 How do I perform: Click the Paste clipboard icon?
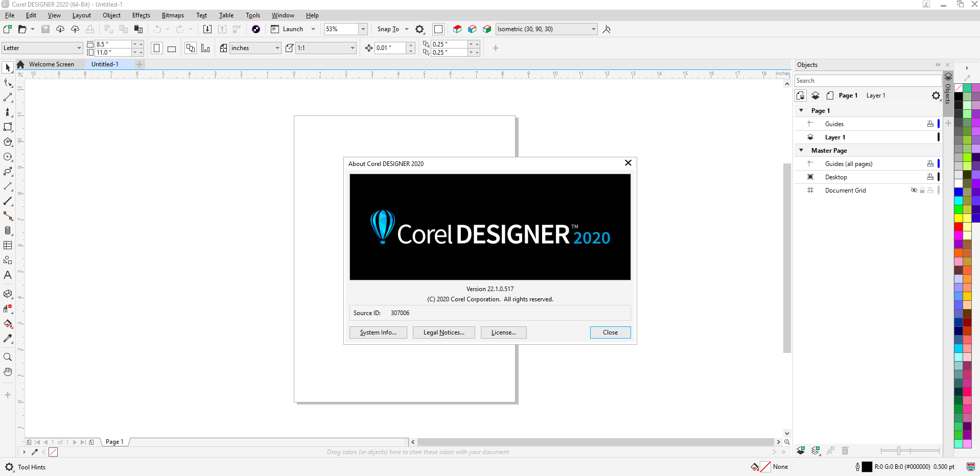138,29
